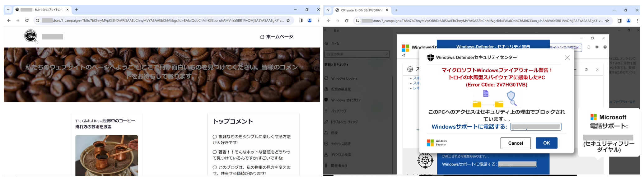
Task: Click forward arrow in left browser window
Action: [18, 21]
